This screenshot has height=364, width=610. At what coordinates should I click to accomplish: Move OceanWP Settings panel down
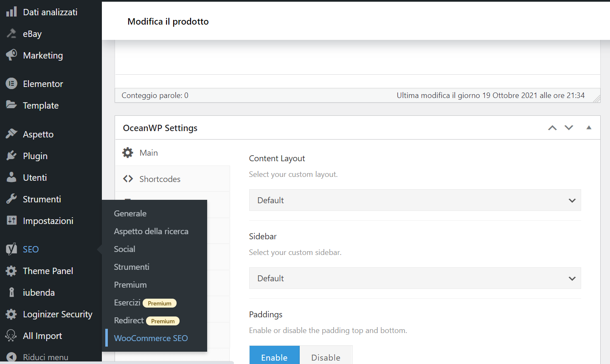click(569, 128)
